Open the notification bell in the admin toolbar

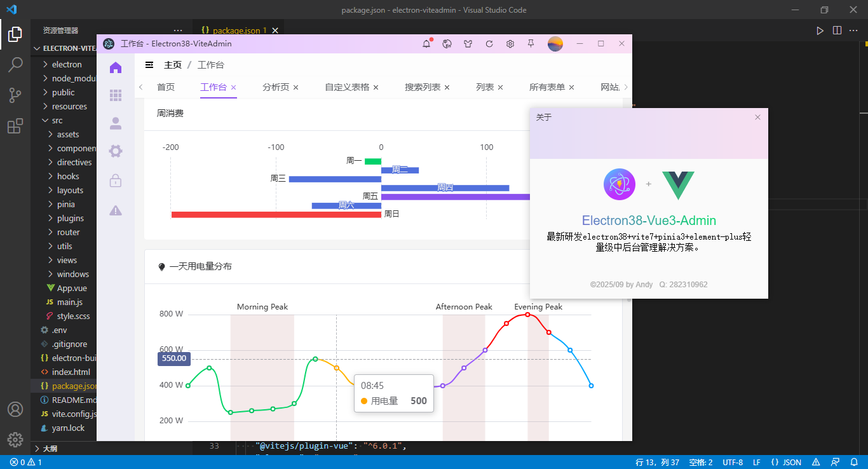point(426,44)
